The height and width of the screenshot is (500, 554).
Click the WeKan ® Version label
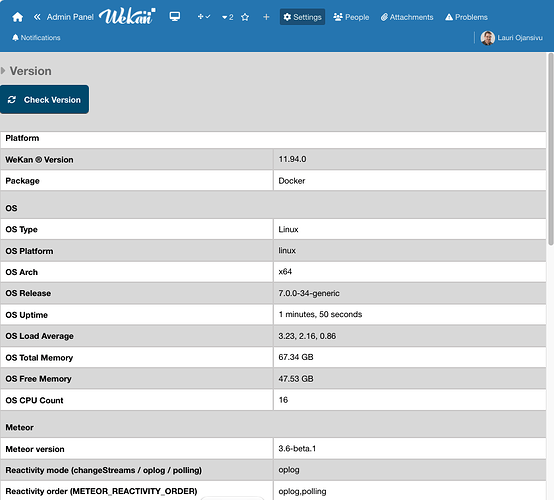click(39, 160)
